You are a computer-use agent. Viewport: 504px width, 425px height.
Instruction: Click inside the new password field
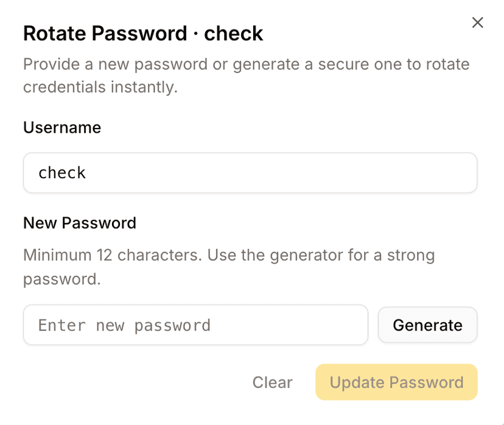pos(195,325)
